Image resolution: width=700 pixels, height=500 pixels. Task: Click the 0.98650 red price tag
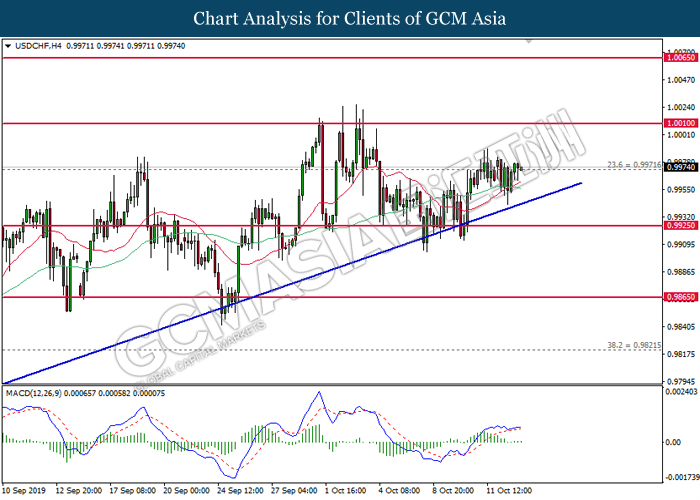tap(680, 297)
